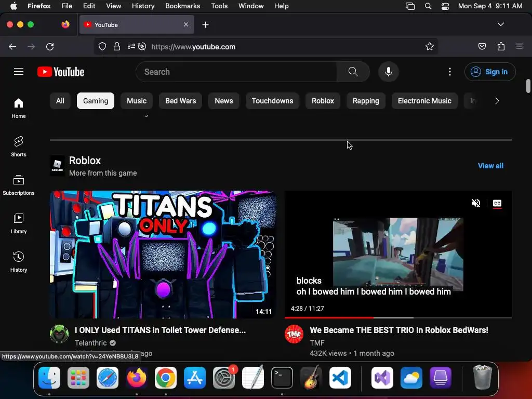Open the Telanthric channel avatar
Viewport: 532px width, 399px height.
(x=59, y=334)
